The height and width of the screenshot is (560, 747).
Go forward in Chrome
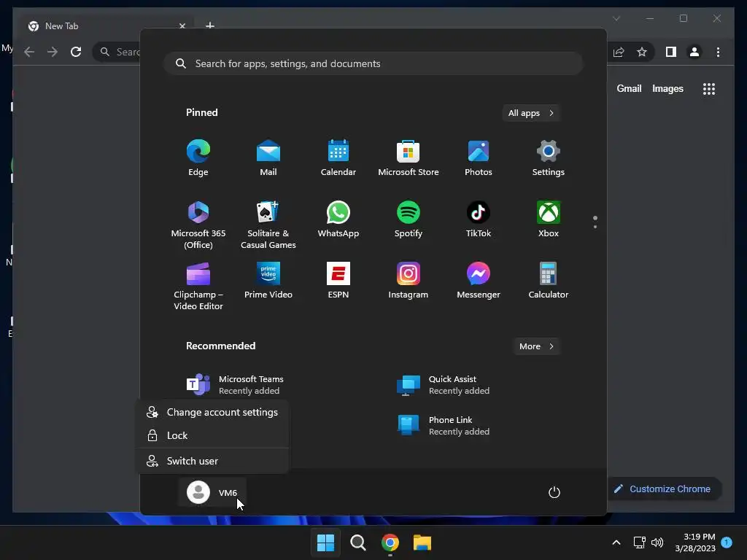tap(53, 52)
